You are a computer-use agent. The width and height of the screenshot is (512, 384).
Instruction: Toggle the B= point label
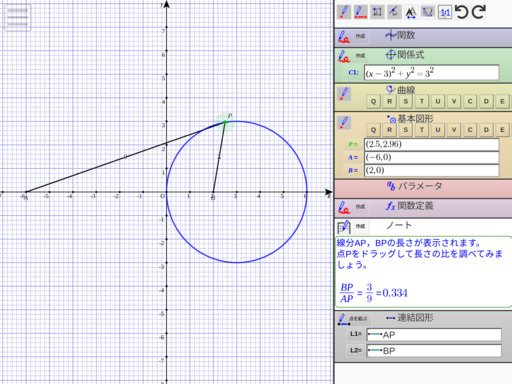pos(353,170)
